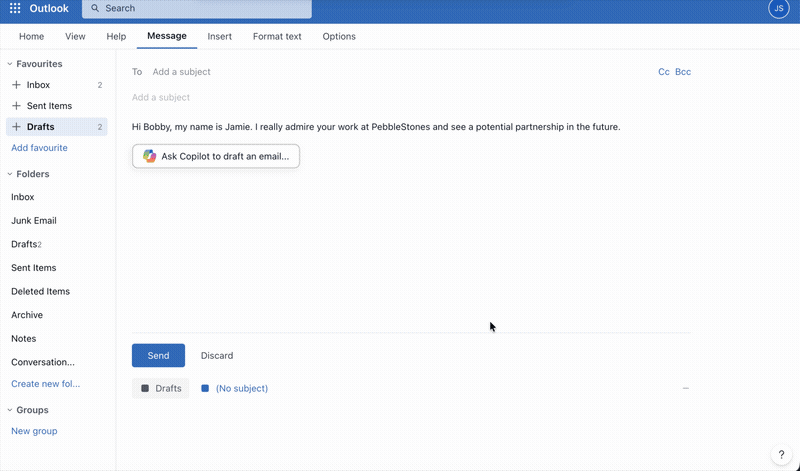Select the Message tab
The image size is (800, 471).
(x=167, y=36)
